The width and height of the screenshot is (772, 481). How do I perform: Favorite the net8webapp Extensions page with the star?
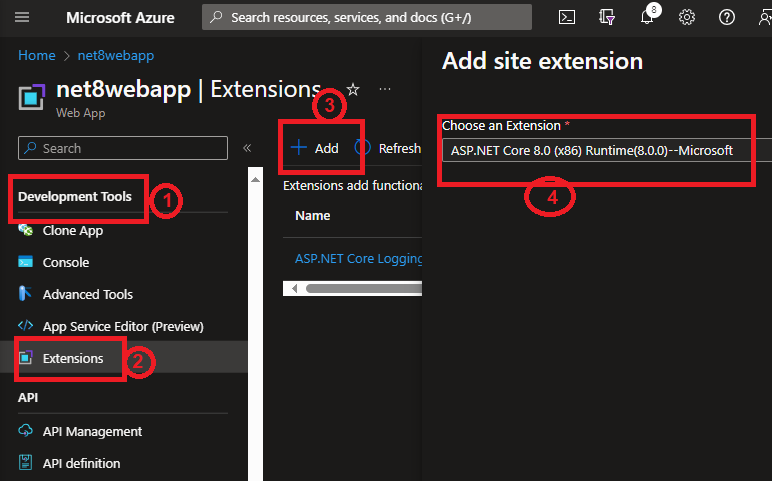click(353, 90)
